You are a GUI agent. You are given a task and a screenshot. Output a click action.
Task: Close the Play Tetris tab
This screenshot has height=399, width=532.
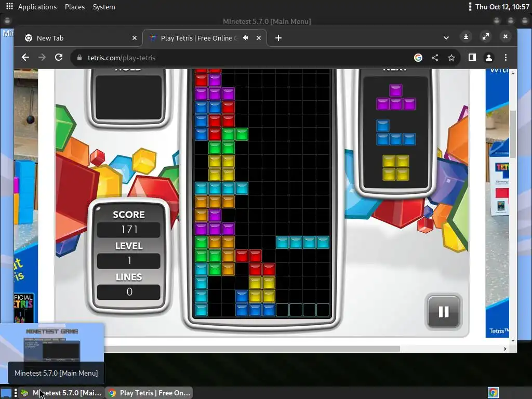pyautogui.click(x=259, y=38)
